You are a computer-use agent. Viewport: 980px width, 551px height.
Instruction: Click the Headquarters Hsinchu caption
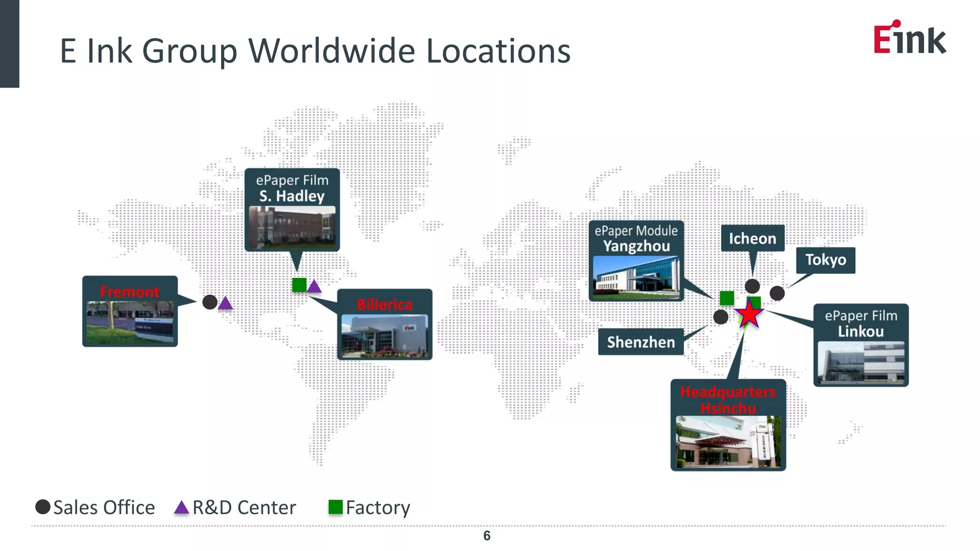[x=728, y=400]
